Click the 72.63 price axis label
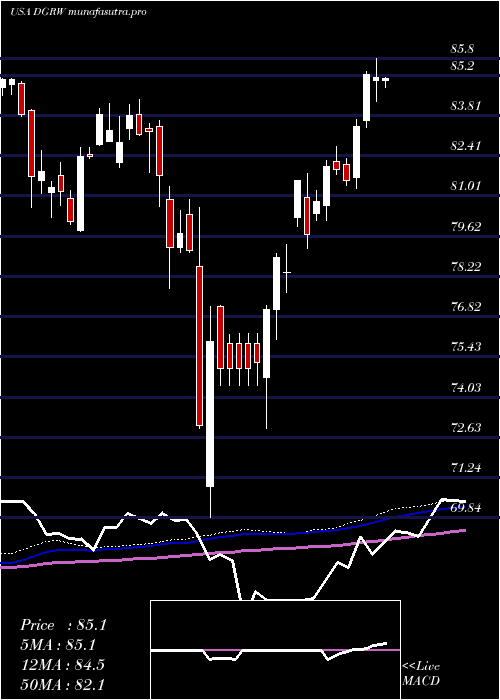The height and width of the screenshot is (700, 500). [466, 428]
